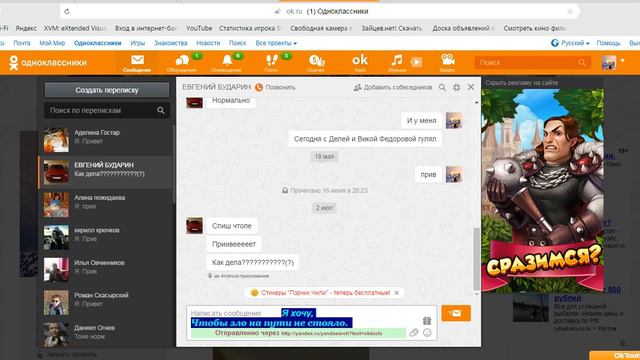Open conversation with Аделина Гостар
This screenshot has width=640, height=360.
pos(106,140)
